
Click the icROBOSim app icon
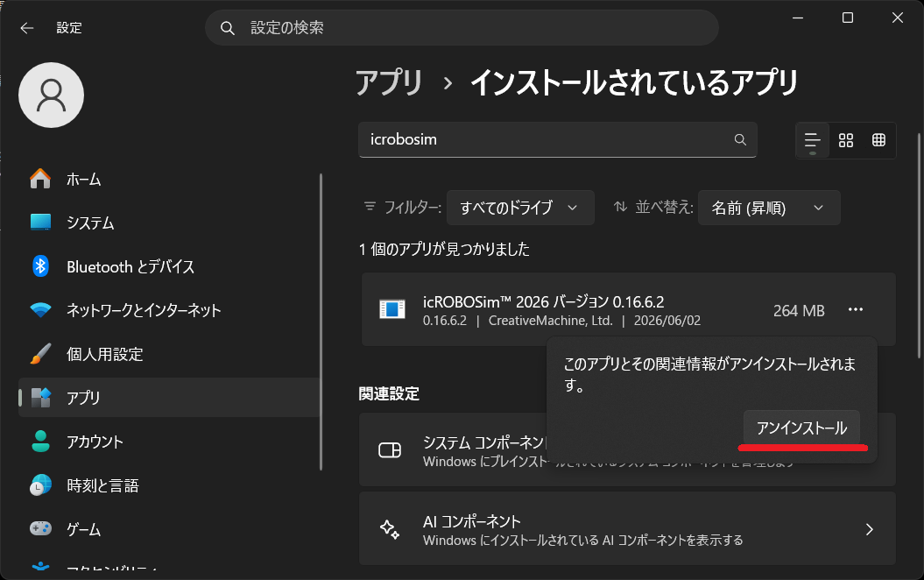[391, 309]
